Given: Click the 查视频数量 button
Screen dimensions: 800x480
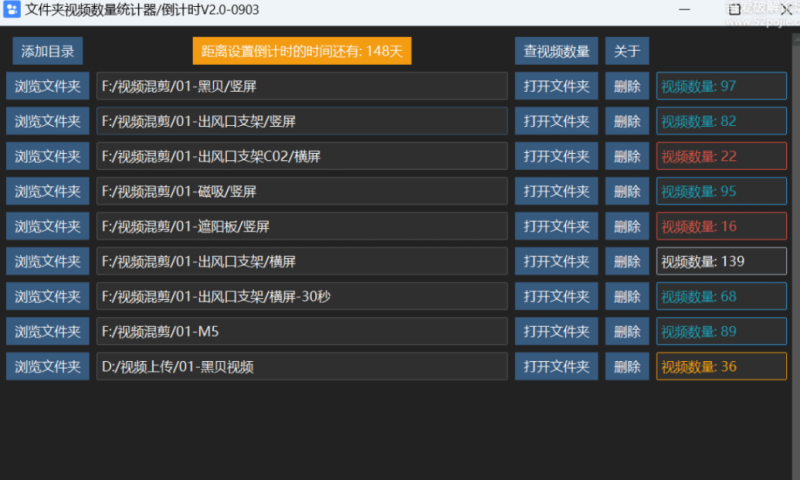Looking at the screenshot, I should coord(556,51).
